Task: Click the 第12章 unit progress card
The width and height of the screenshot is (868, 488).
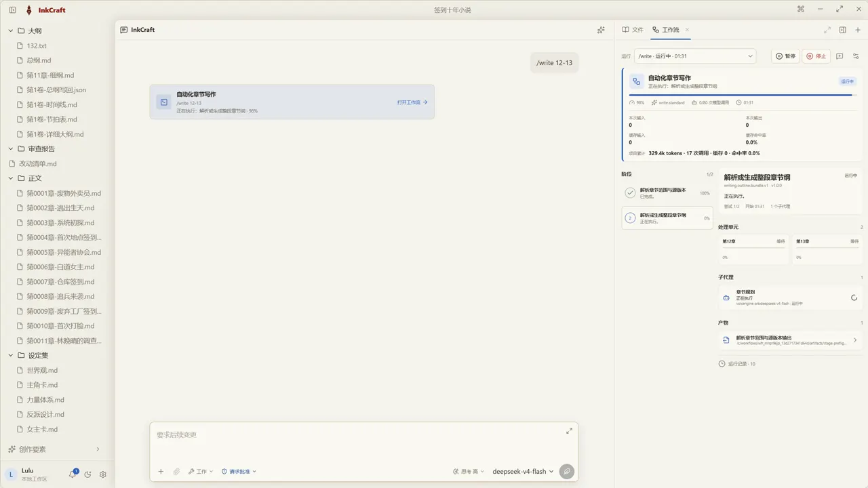Action: tap(753, 249)
